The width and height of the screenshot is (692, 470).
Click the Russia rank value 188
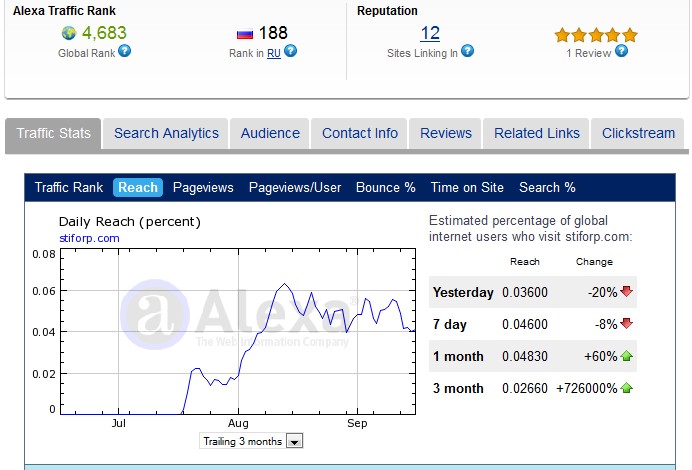273,33
